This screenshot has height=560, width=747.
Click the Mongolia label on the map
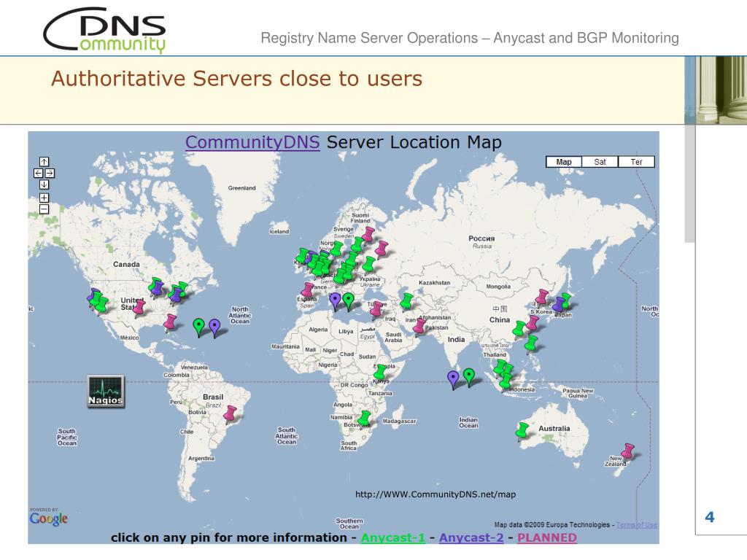point(498,287)
